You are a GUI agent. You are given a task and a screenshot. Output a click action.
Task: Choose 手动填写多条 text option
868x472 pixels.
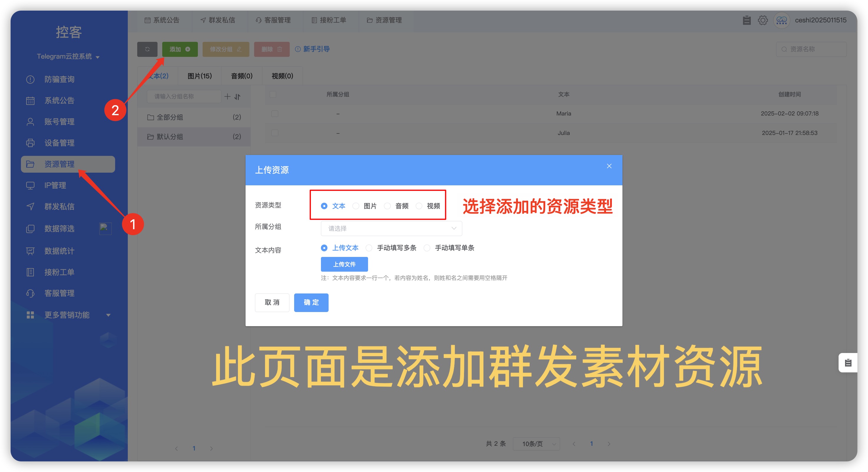(369, 248)
